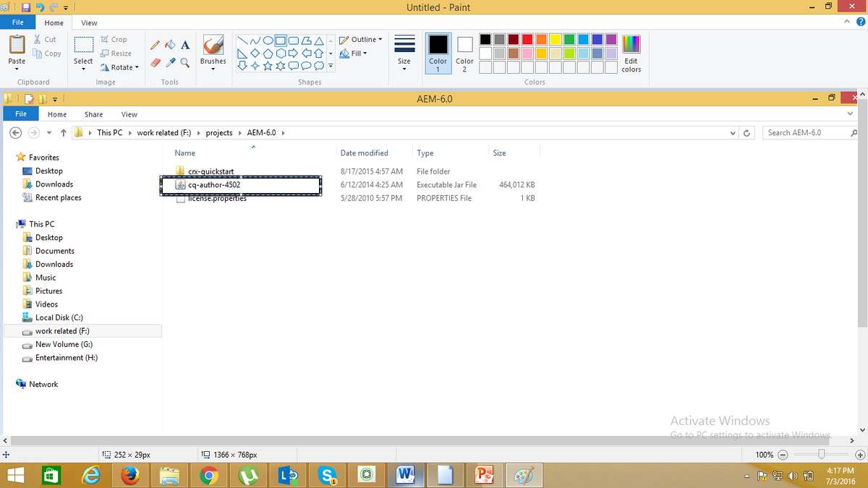868x488 pixels.
Task: Open Edit colors palette
Action: coord(631,53)
